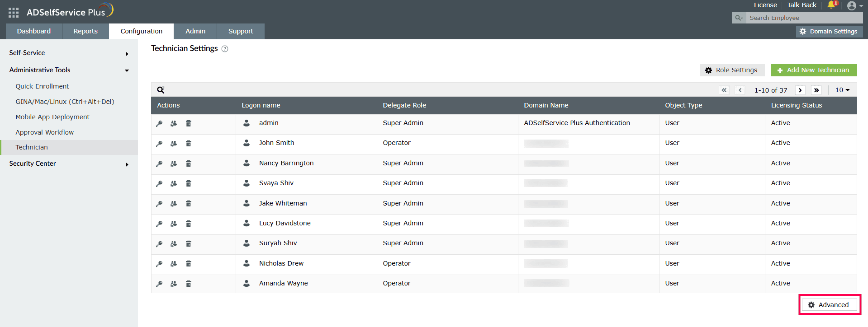This screenshot has height=327, width=868.
Task: Switch to the Reports tab
Action: 85,31
